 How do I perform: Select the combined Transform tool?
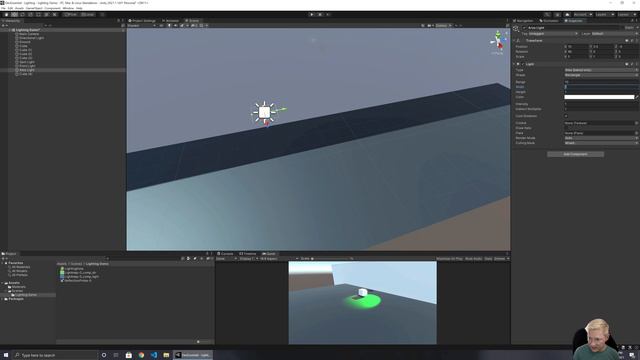[x=46, y=14]
